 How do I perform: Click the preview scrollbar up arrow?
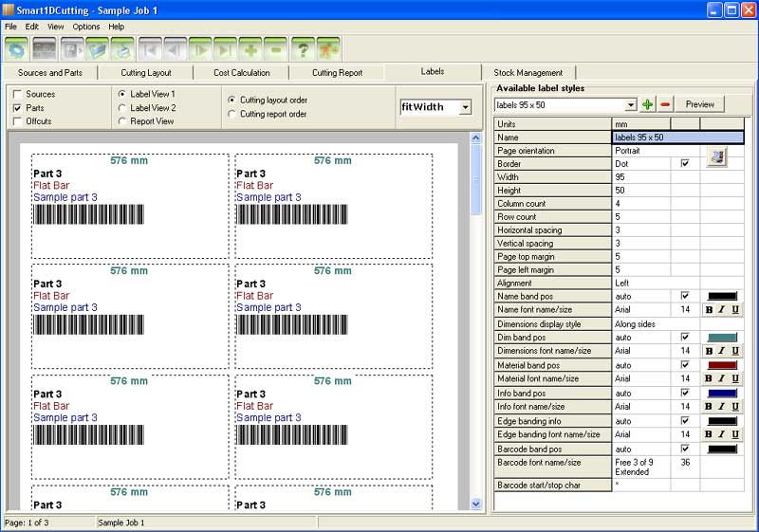tap(475, 138)
